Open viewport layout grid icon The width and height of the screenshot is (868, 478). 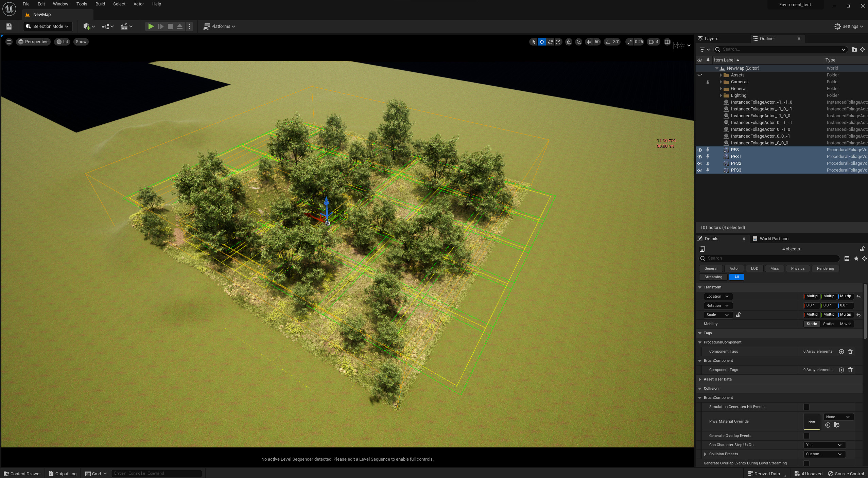[667, 42]
